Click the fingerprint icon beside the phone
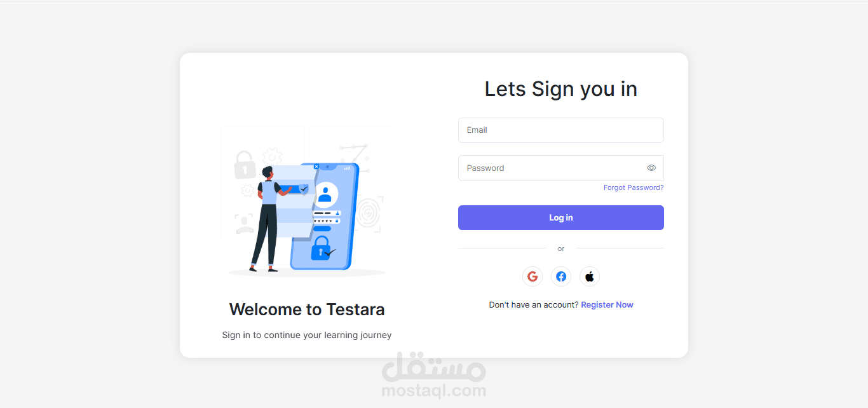 pos(369,214)
